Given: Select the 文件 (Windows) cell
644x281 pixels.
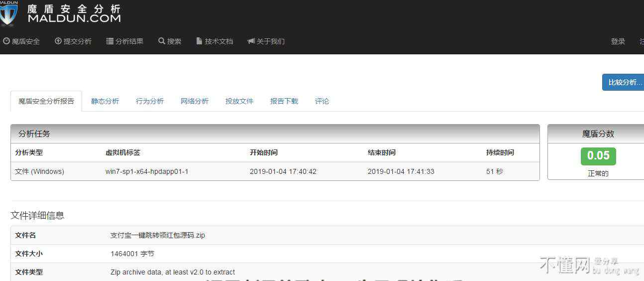Looking at the screenshot, I should tap(39, 171).
